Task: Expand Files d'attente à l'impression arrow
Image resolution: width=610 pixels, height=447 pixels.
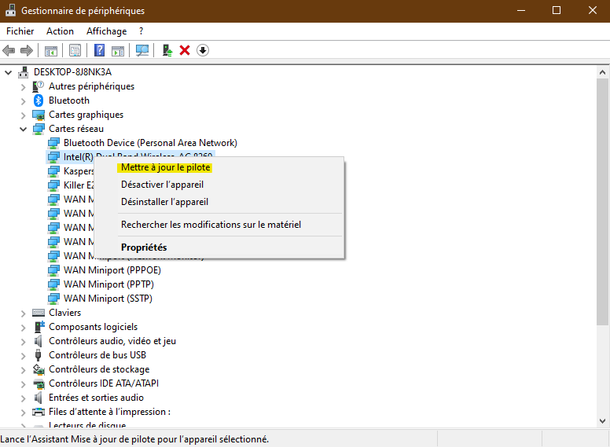Action: (23, 412)
